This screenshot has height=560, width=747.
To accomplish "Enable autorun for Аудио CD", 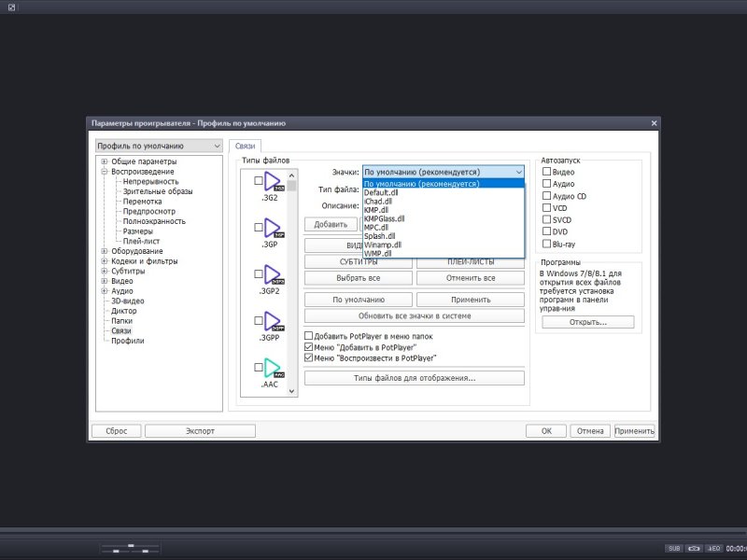I will click(547, 196).
